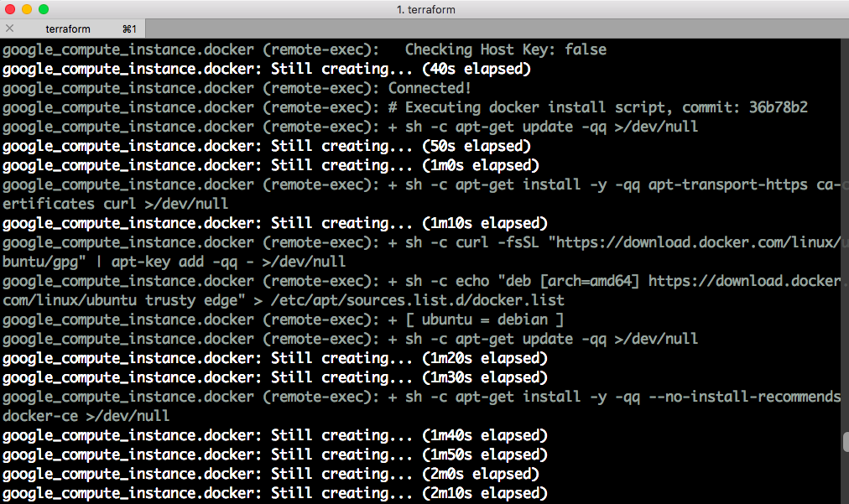
Task: Click 'Still creating... (2m0s elapsed)' line
Action: tap(271, 474)
